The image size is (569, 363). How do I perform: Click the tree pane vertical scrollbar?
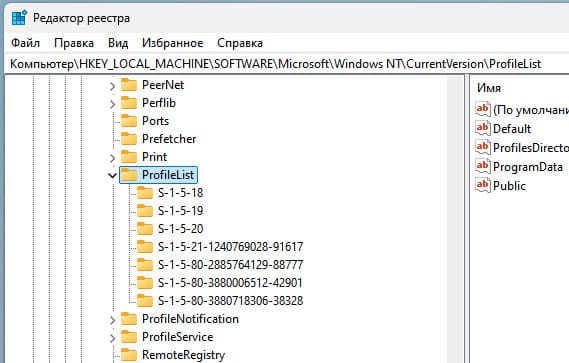point(455,219)
